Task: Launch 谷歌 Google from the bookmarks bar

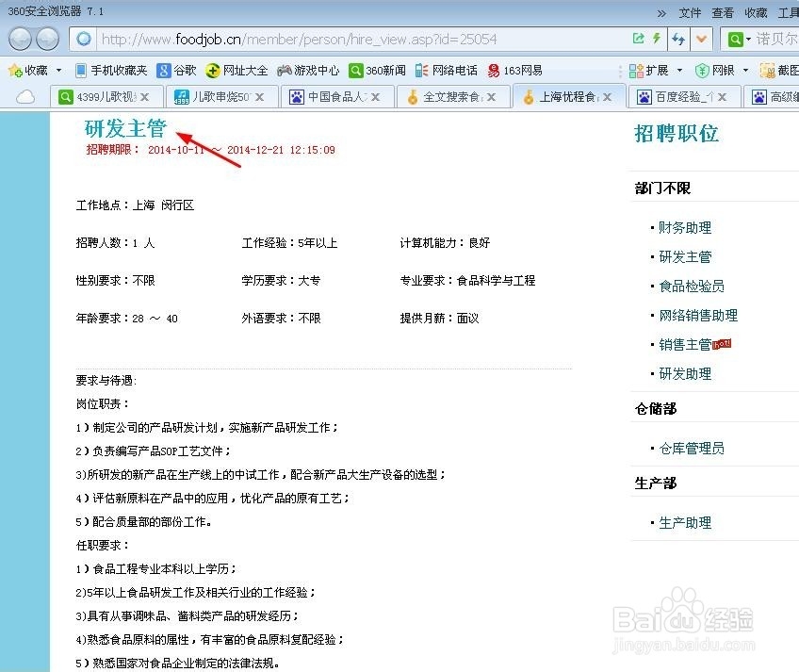Action: [x=179, y=69]
